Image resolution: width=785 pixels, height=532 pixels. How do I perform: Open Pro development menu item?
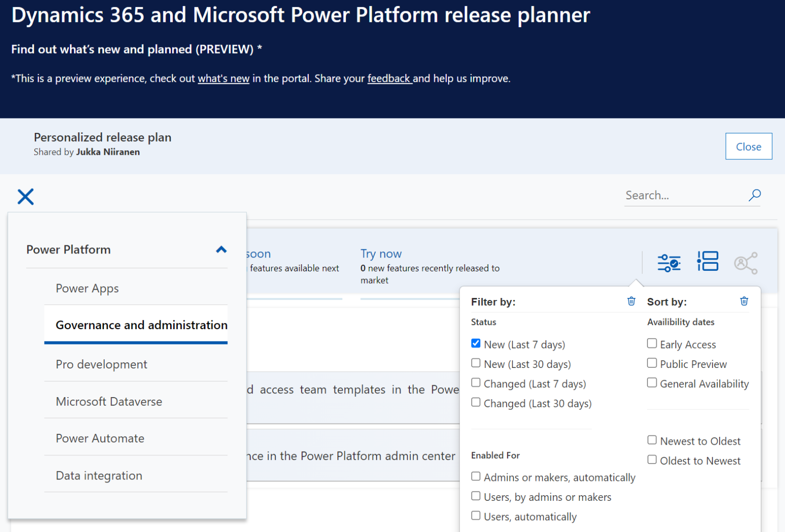click(136, 364)
